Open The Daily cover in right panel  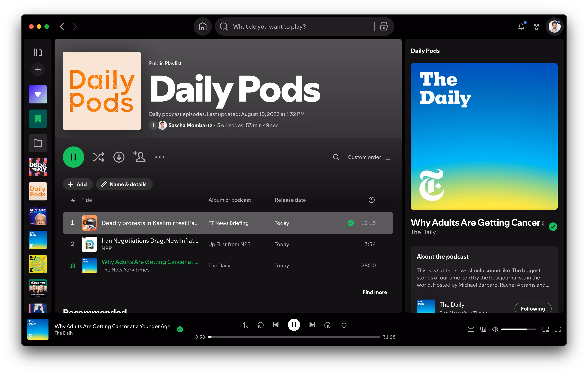484,136
